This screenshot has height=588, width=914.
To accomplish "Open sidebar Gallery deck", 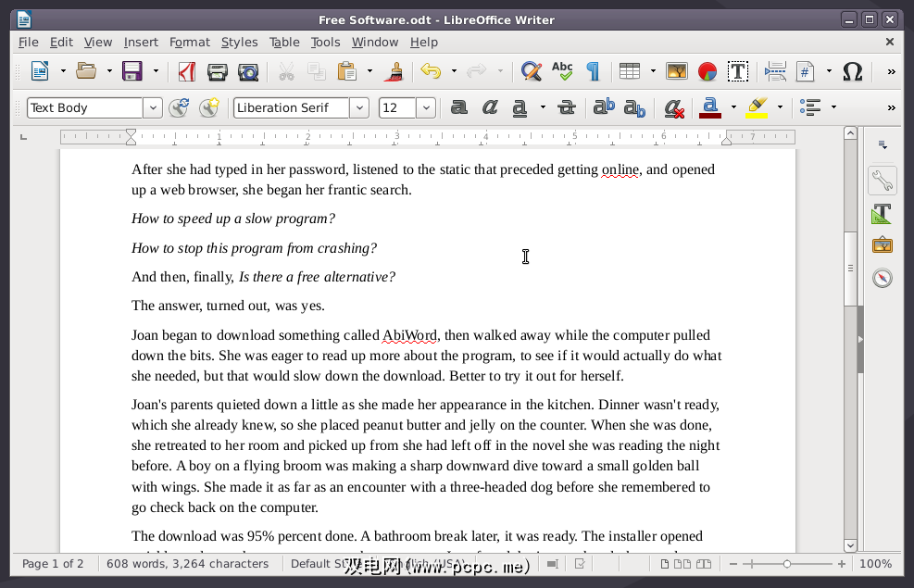I will (883, 245).
